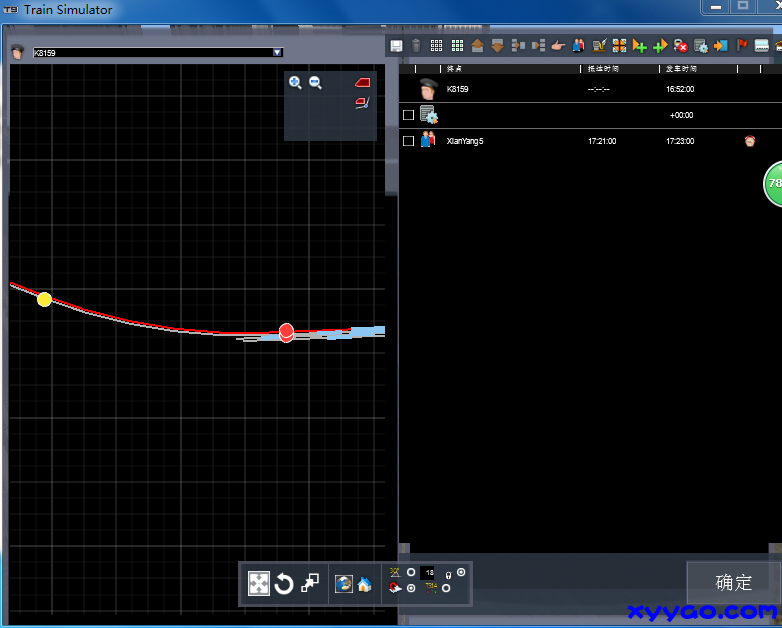Click the trash can delete icon
This screenshot has height=628, width=782.
coord(415,46)
